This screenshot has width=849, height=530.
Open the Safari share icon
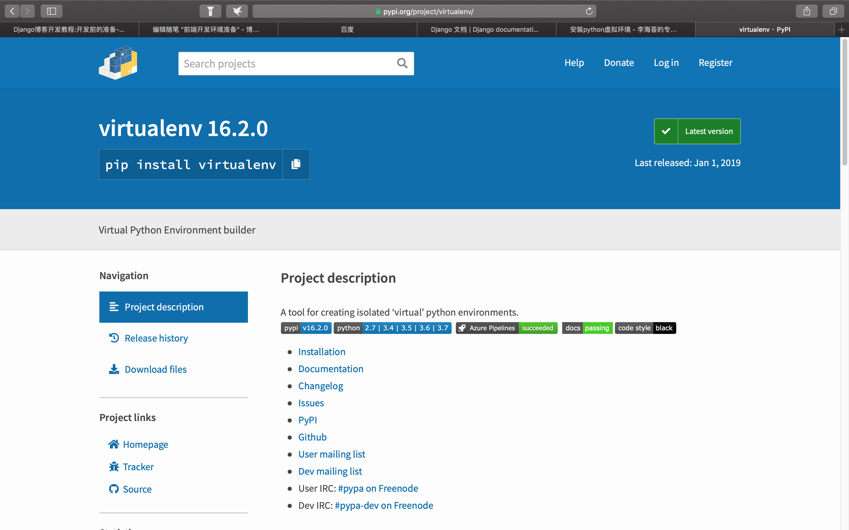tap(807, 11)
